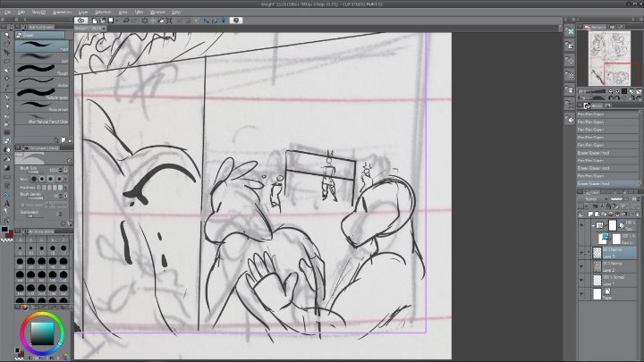Click the New document icon in command bar
This screenshot has height=362, width=644.
tap(95, 21)
